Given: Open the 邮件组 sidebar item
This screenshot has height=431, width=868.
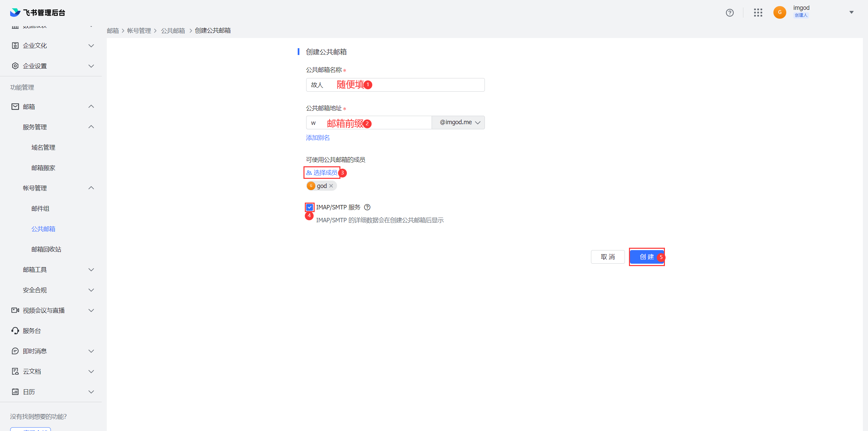Looking at the screenshot, I should [x=40, y=208].
